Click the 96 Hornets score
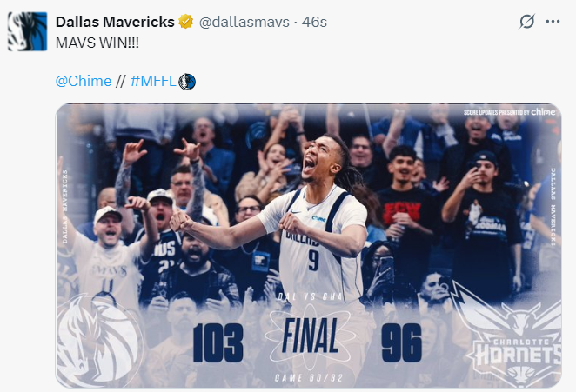The height and width of the screenshot is (392, 576). tap(401, 342)
